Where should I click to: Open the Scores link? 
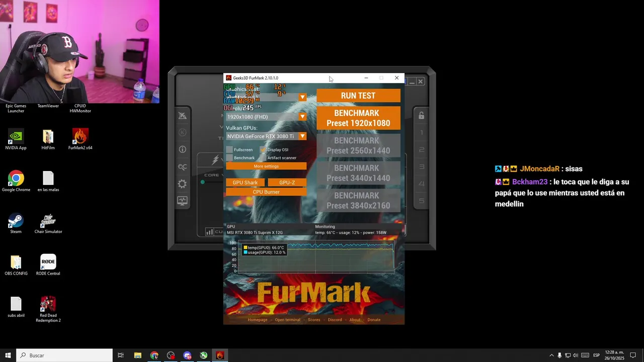click(x=314, y=320)
